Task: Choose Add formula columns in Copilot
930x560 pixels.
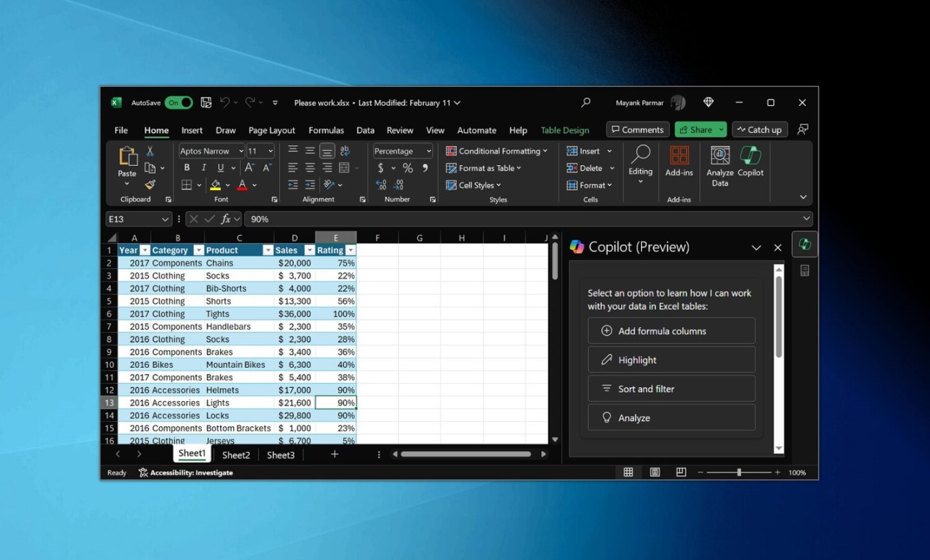Action: (671, 331)
